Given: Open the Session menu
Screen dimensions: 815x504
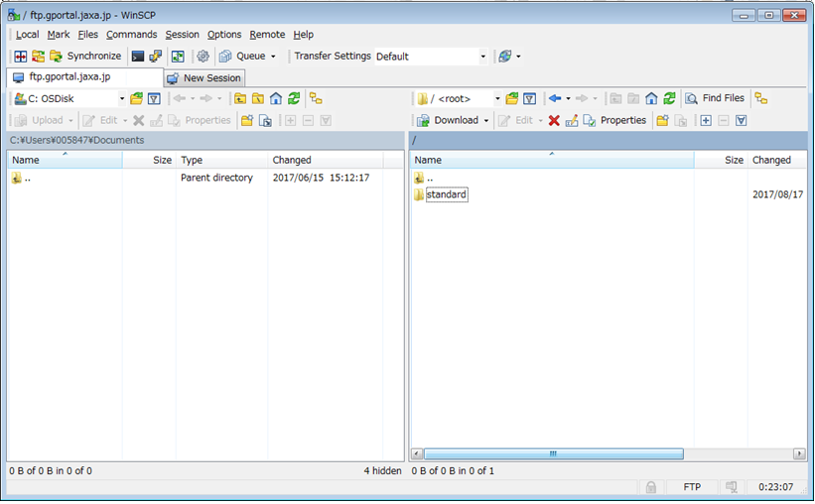Looking at the screenshot, I should pos(182,35).
